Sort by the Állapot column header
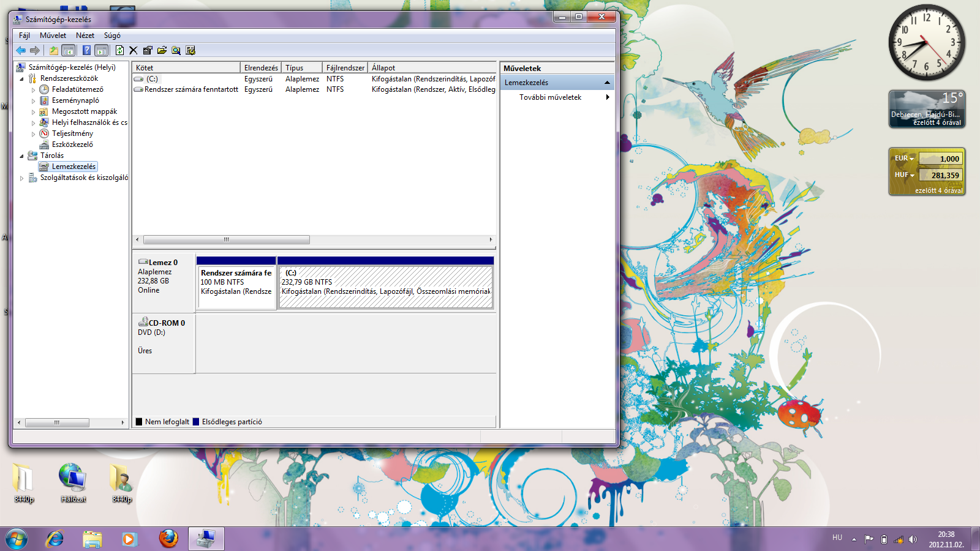Screen dimensions: 980x551 coord(432,67)
